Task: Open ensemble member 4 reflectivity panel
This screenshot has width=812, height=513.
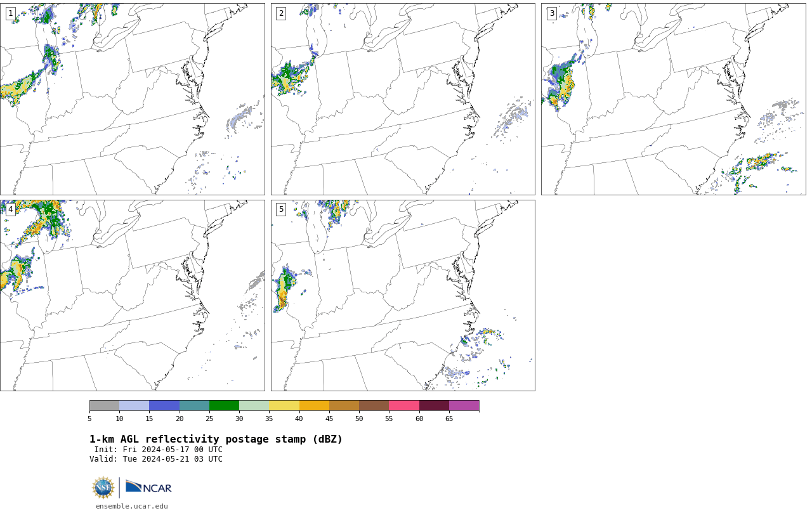Action: point(132,295)
